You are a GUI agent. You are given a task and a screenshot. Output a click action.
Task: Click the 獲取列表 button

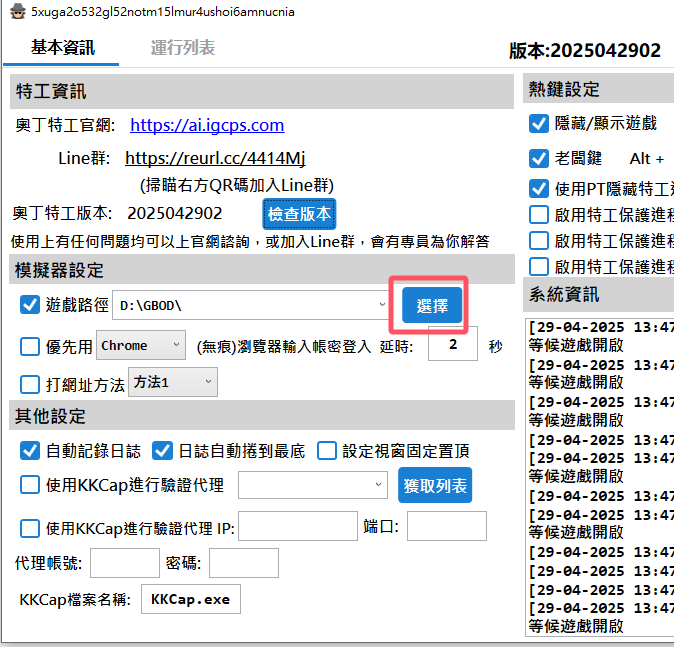(435, 485)
